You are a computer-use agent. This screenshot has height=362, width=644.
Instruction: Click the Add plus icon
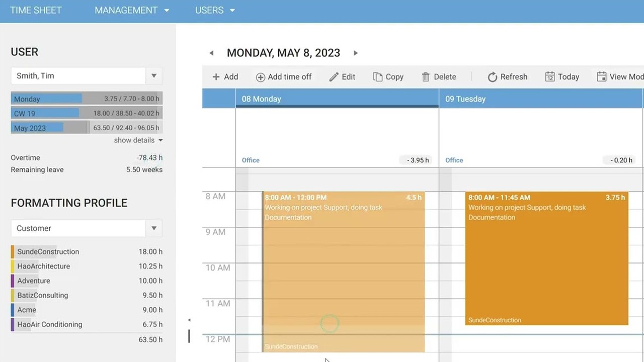(x=216, y=77)
